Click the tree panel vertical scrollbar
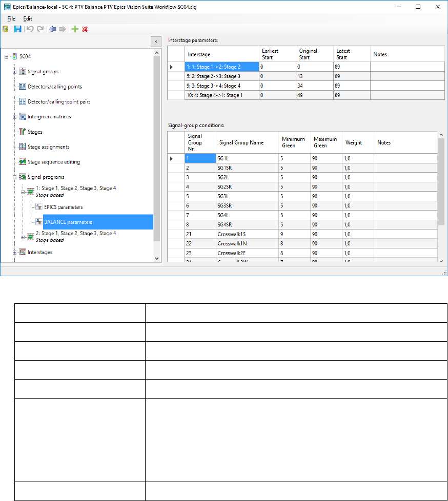The width and height of the screenshot is (448, 501). click(x=157, y=149)
